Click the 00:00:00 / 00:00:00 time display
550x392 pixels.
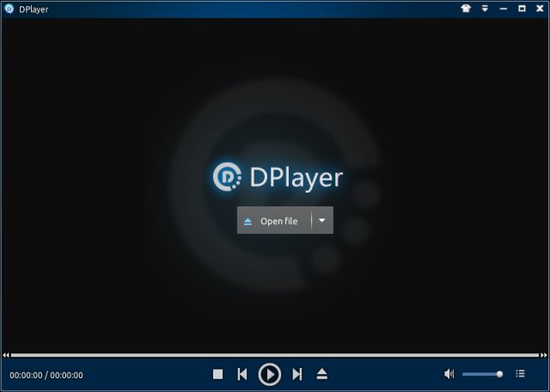46,375
